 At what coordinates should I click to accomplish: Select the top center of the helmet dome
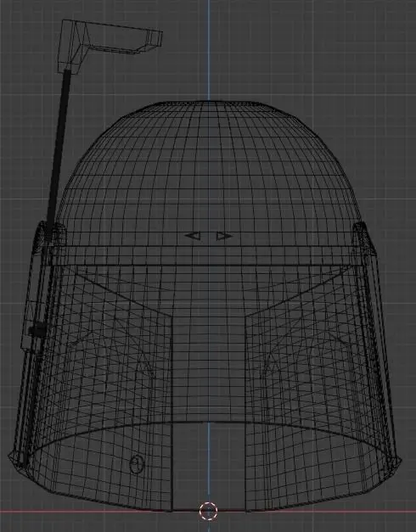[x=209, y=103]
